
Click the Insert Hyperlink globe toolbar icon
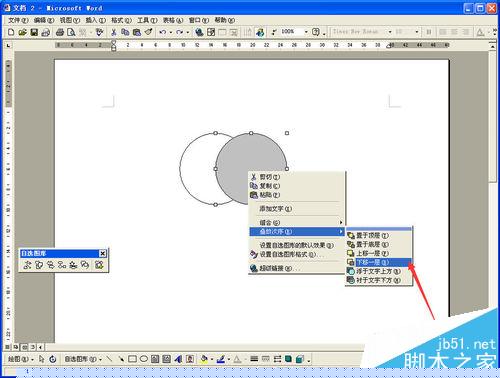coord(199,32)
